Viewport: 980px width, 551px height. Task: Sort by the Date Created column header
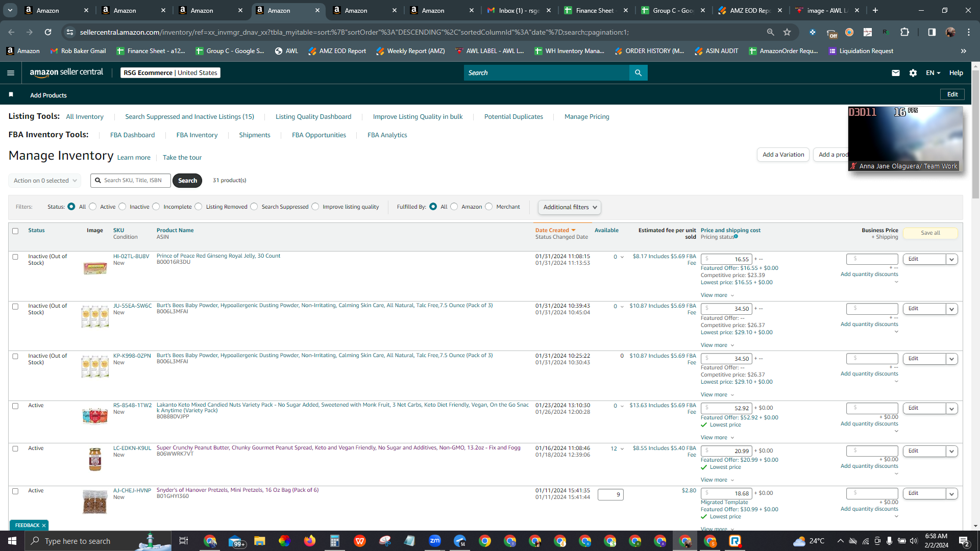click(x=555, y=231)
